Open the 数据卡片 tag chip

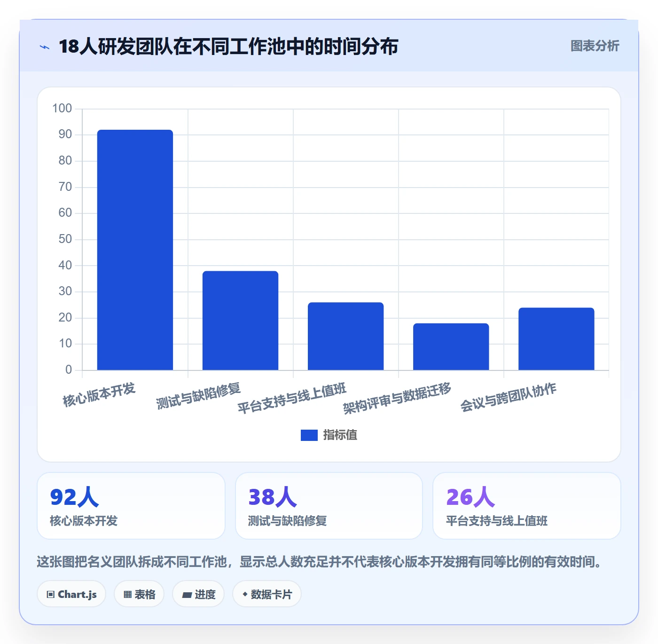pyautogui.click(x=267, y=594)
